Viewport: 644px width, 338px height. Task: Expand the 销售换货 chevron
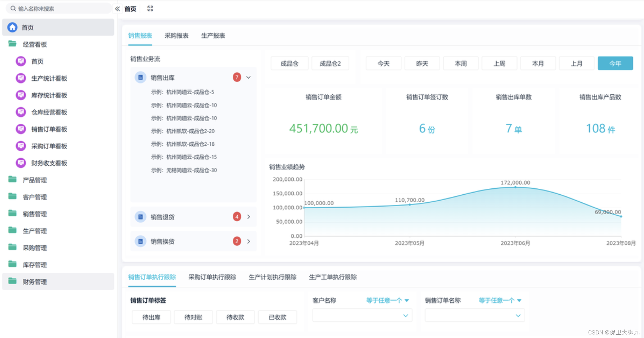click(x=249, y=241)
